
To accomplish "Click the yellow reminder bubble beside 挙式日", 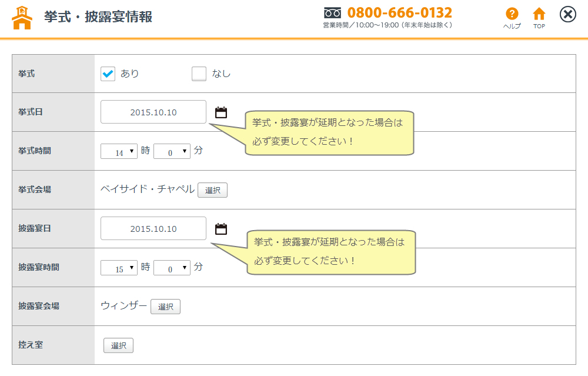I will point(329,133).
